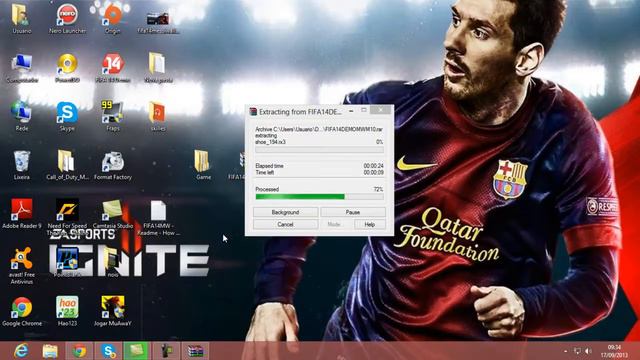Screen dimensions: 640x360
Task: Switch to WinRAR in the taskbar
Action: (196, 351)
